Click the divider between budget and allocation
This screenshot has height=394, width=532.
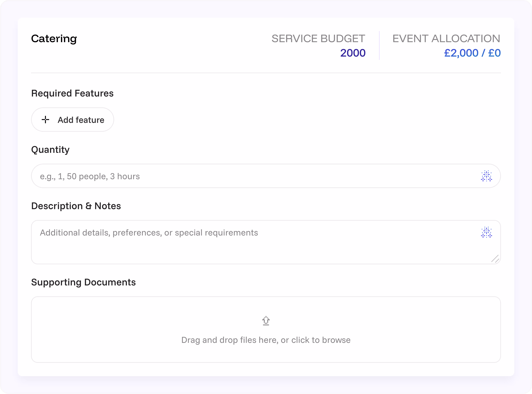379,45
